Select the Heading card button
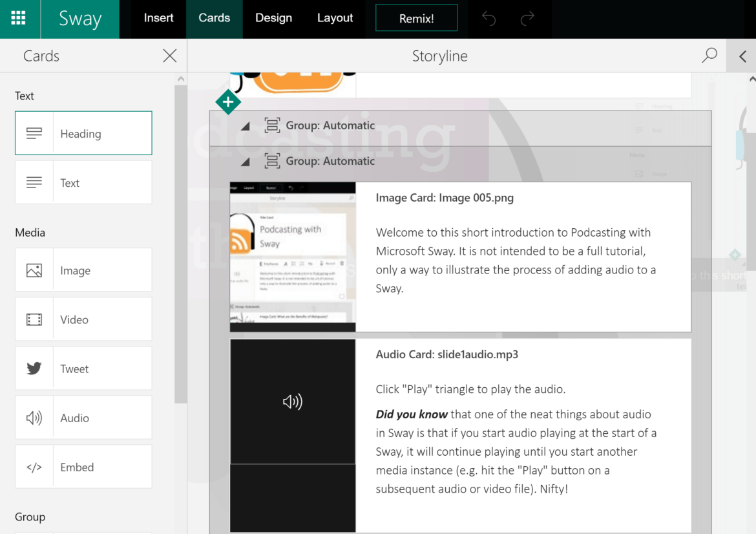This screenshot has height=534, width=756. (x=83, y=133)
